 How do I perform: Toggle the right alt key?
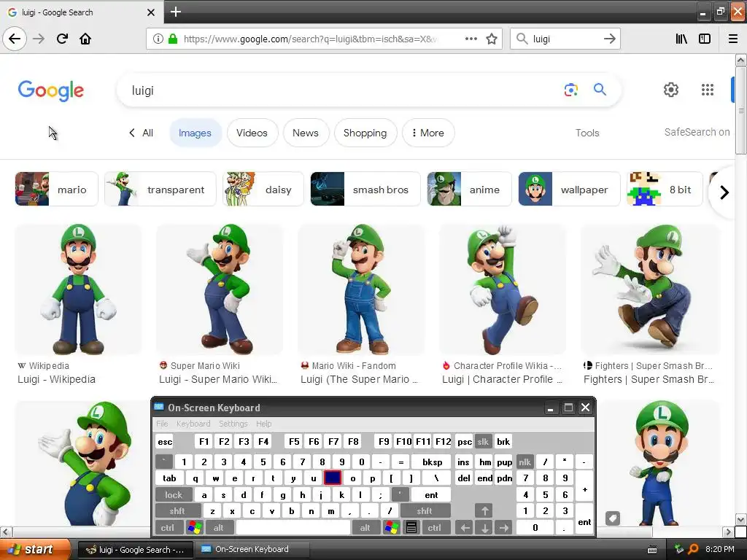[365, 528]
